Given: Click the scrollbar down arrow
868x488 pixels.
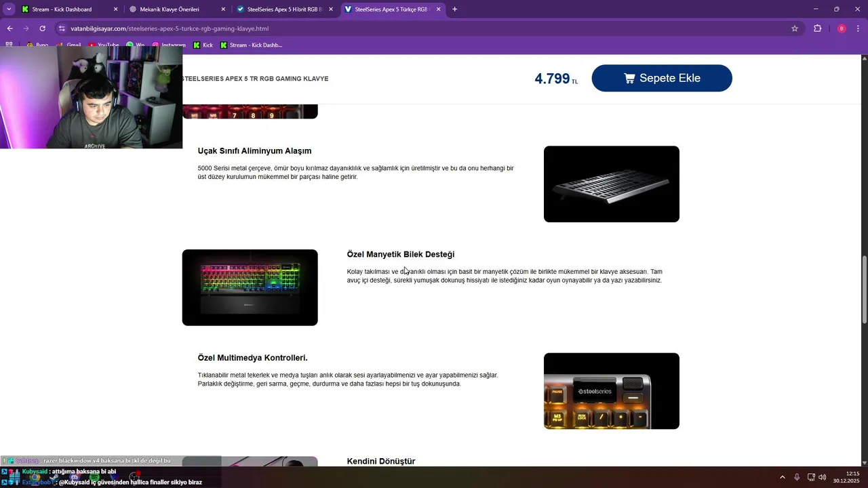Looking at the screenshot, I should [x=864, y=463].
